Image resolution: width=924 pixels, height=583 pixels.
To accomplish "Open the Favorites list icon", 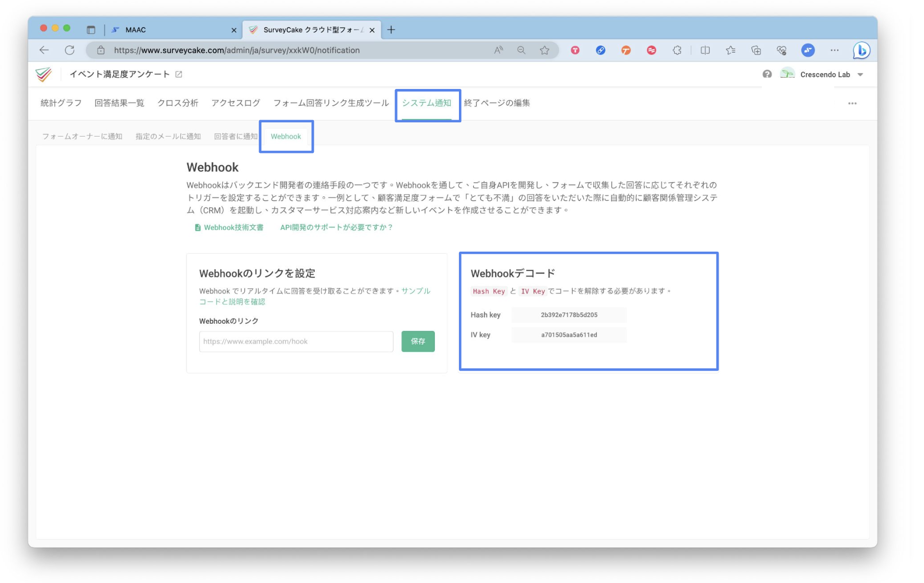I will [730, 50].
